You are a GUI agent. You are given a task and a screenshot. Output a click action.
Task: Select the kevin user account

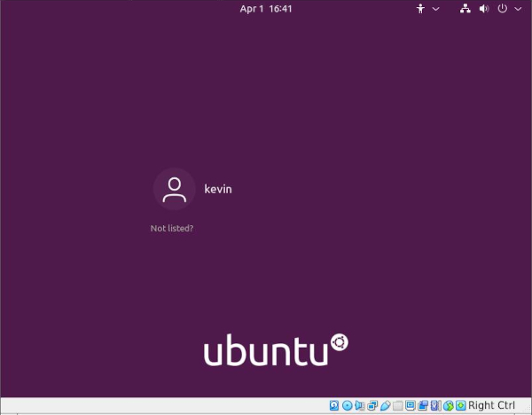[x=218, y=189]
